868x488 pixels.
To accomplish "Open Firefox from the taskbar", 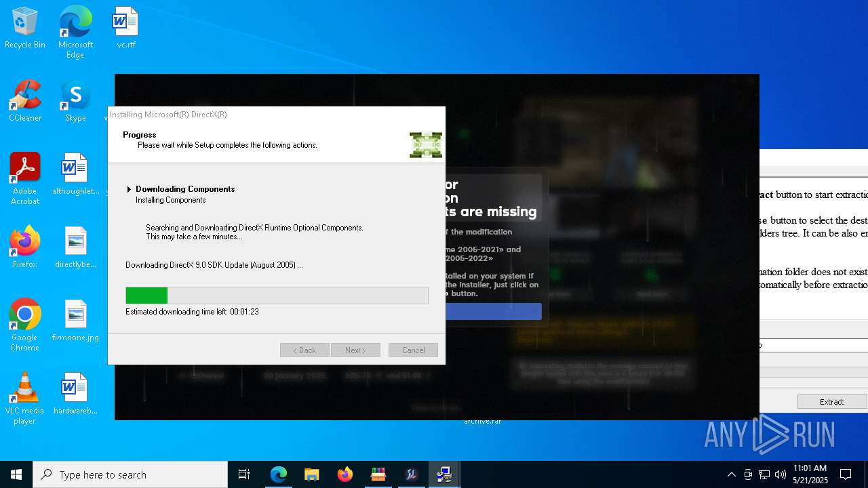I will pos(344,474).
